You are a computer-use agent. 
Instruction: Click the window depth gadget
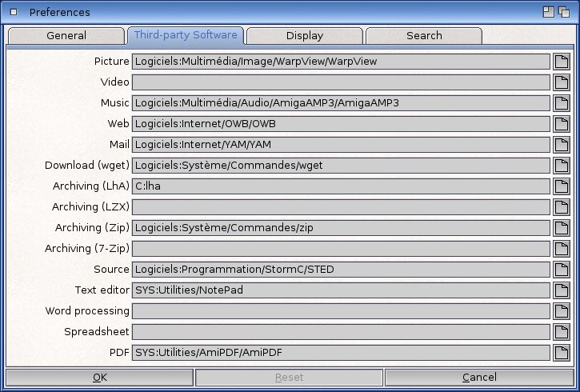(564, 12)
